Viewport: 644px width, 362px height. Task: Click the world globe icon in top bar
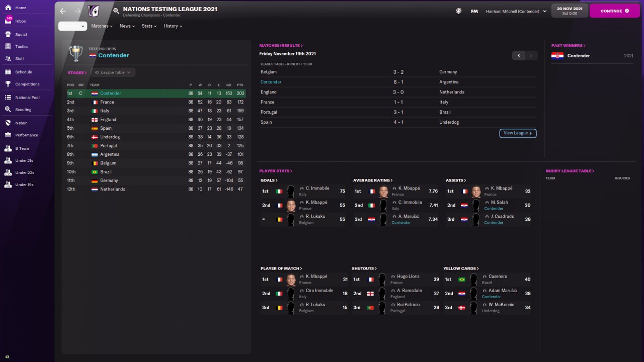(459, 11)
